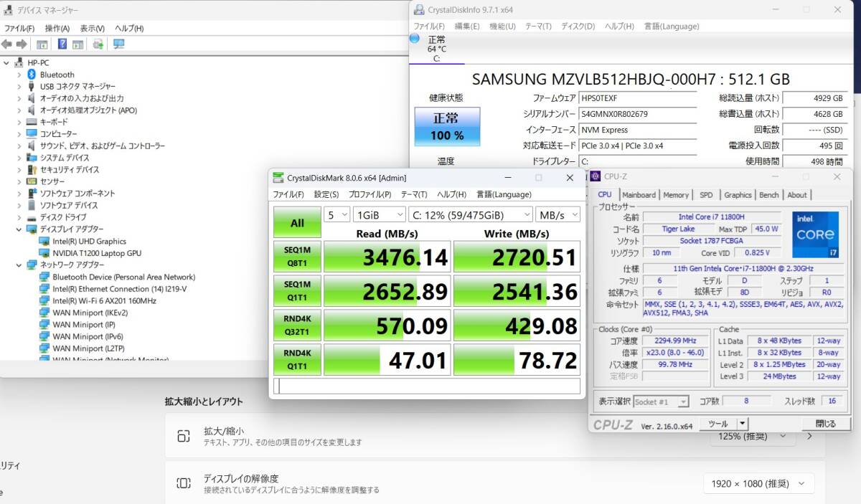Open the test size 1GiB dropdown
861x504 pixels.
point(380,214)
